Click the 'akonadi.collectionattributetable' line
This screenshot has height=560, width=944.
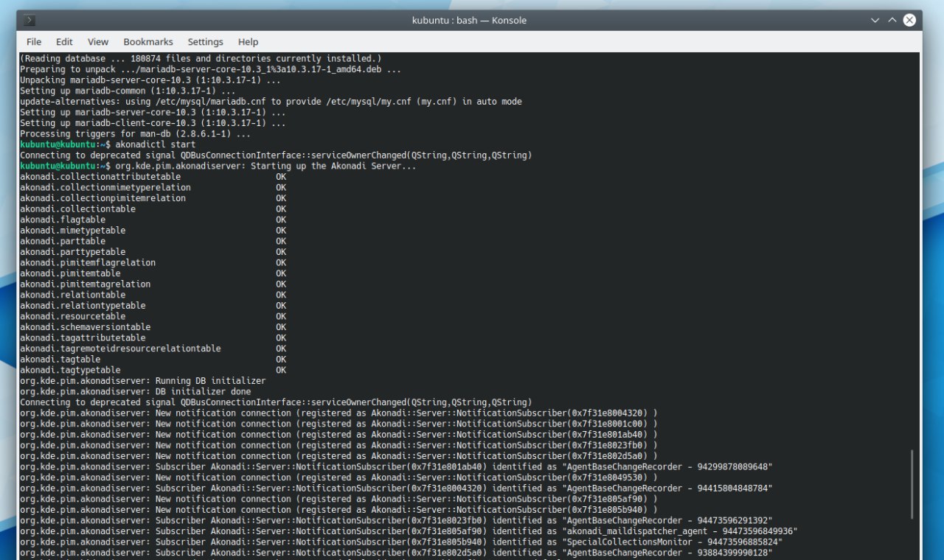pos(153,177)
